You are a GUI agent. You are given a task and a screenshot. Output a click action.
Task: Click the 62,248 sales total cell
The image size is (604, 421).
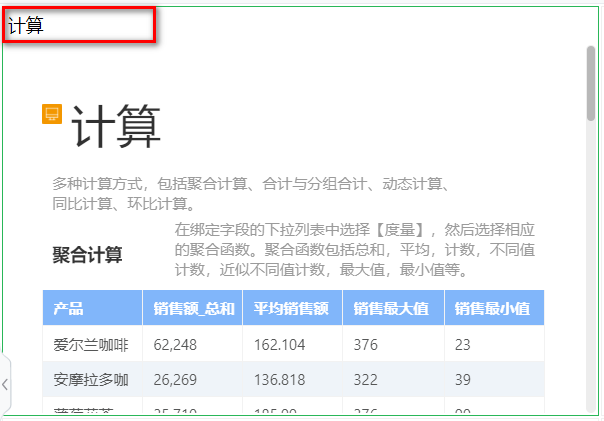(176, 345)
